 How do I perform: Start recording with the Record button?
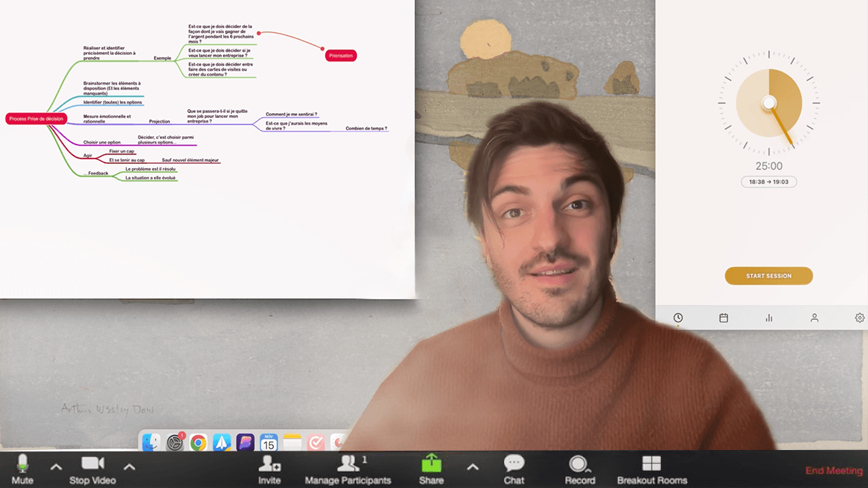click(580, 469)
